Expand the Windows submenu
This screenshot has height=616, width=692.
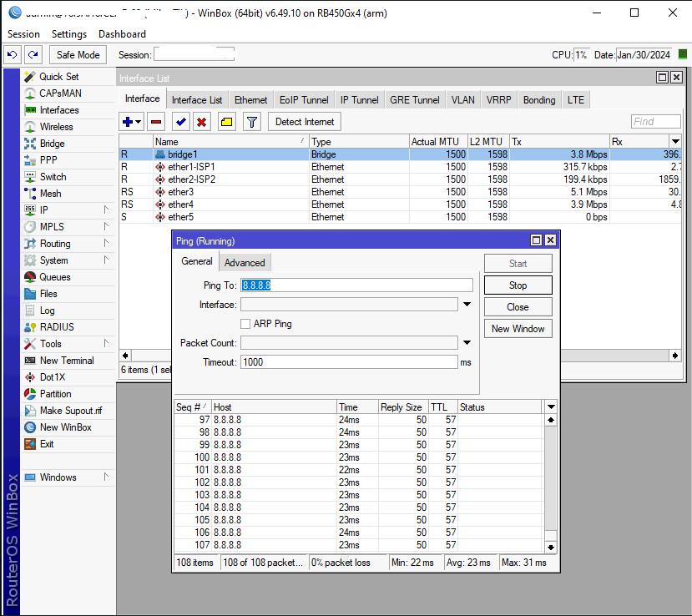pyautogui.click(x=106, y=477)
